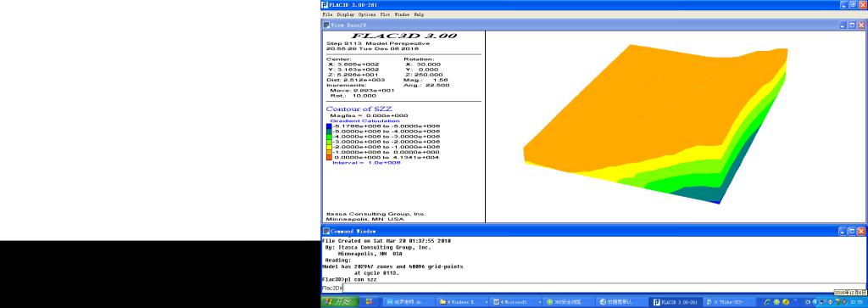Open the Windows Start button

(x=340, y=302)
